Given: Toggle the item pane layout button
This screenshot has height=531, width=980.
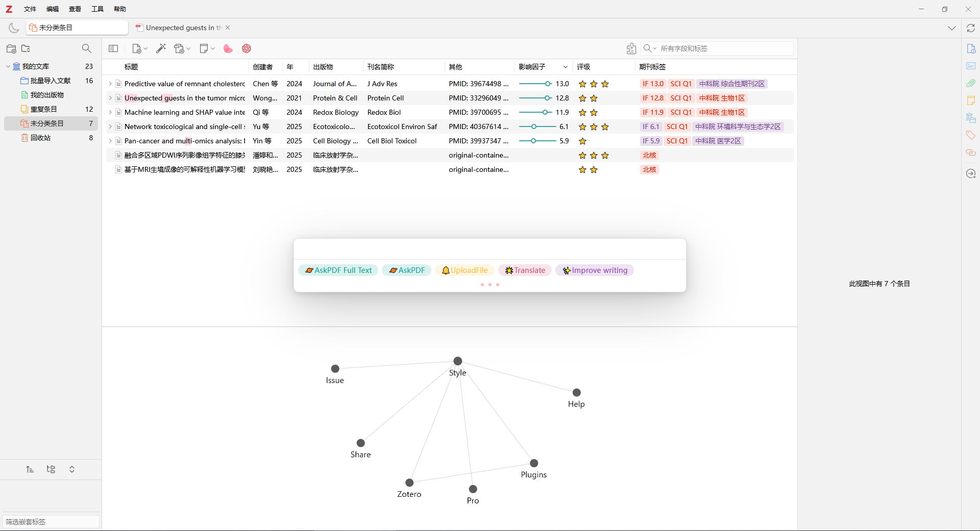Looking at the screenshot, I should point(113,48).
